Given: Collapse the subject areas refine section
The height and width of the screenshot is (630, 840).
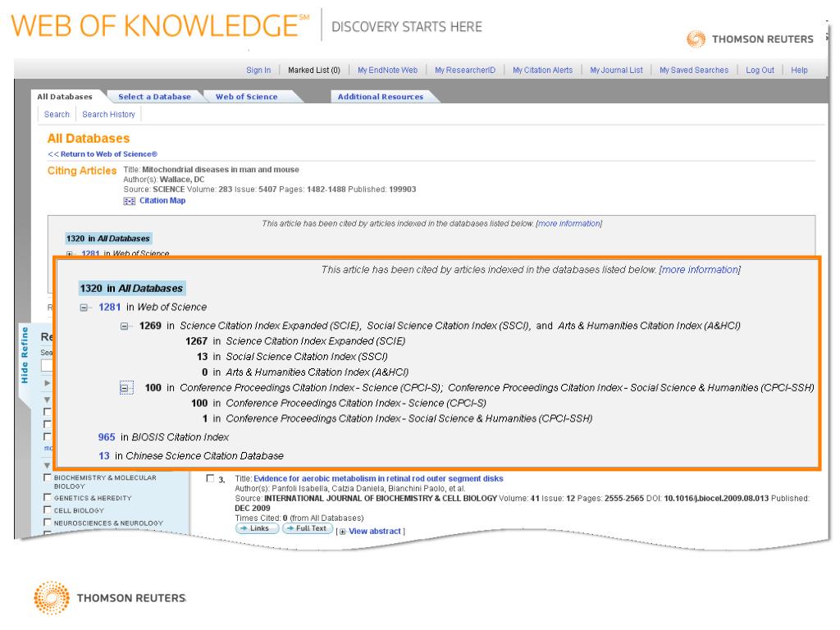Looking at the screenshot, I should point(47,466).
